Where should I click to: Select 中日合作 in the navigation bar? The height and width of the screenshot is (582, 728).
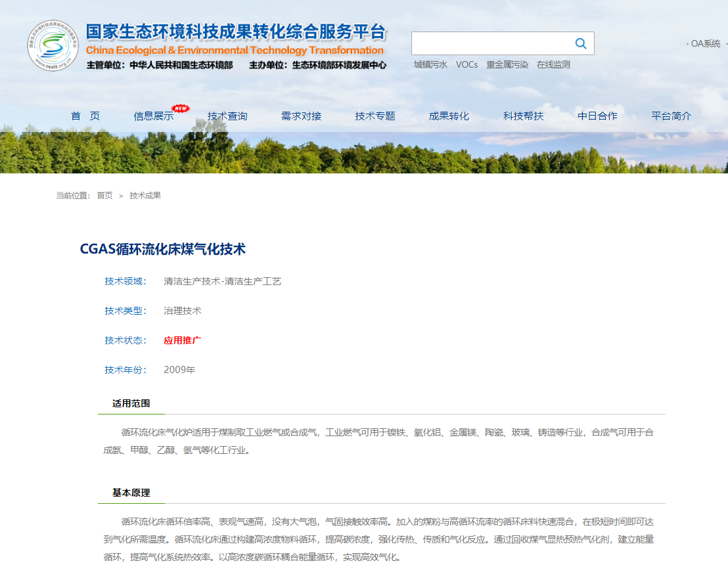pyautogui.click(x=597, y=116)
